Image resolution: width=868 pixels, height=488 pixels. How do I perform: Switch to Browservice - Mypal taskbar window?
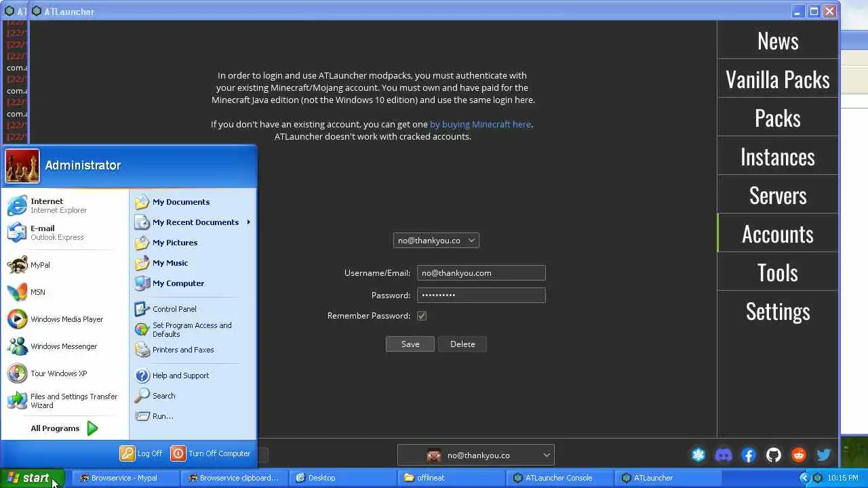[x=125, y=478]
